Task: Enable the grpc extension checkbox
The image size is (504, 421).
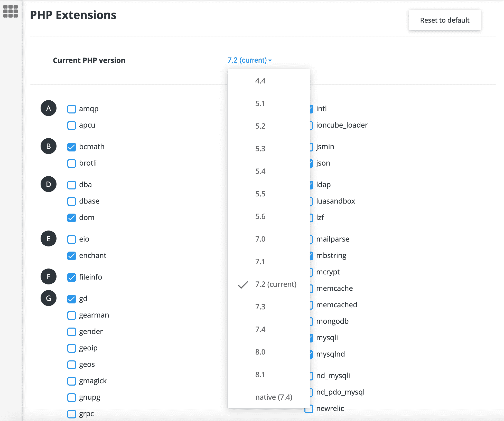Action: pos(72,414)
